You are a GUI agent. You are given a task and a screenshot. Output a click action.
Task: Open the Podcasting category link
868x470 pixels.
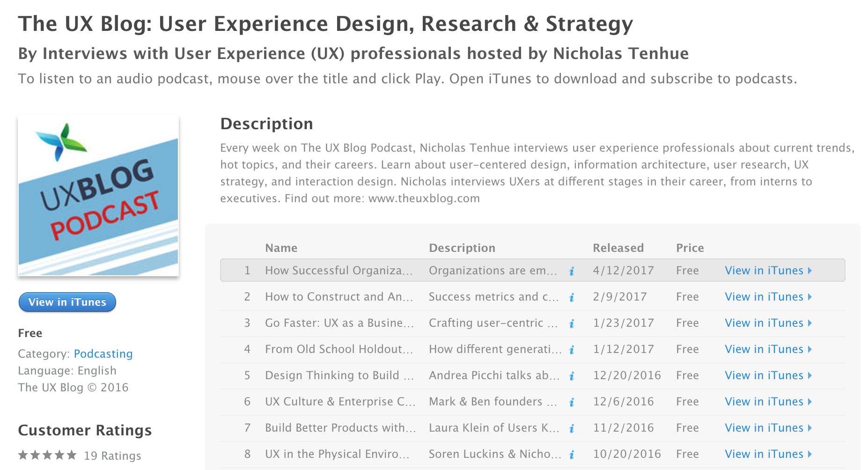[x=103, y=354]
